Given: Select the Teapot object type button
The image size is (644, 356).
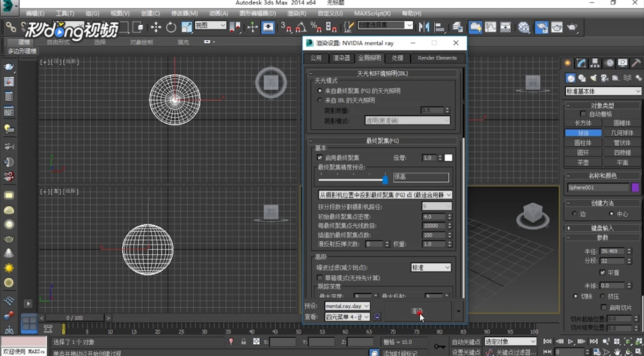Looking at the screenshot, I should click(x=583, y=162).
